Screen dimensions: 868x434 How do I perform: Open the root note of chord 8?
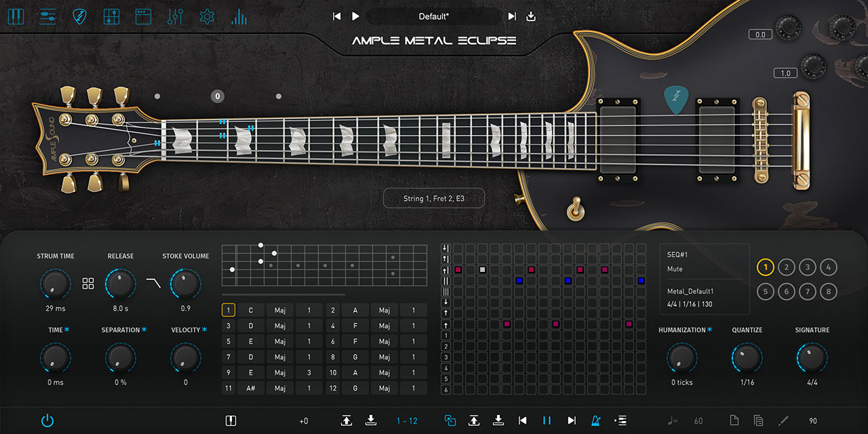coord(355,357)
